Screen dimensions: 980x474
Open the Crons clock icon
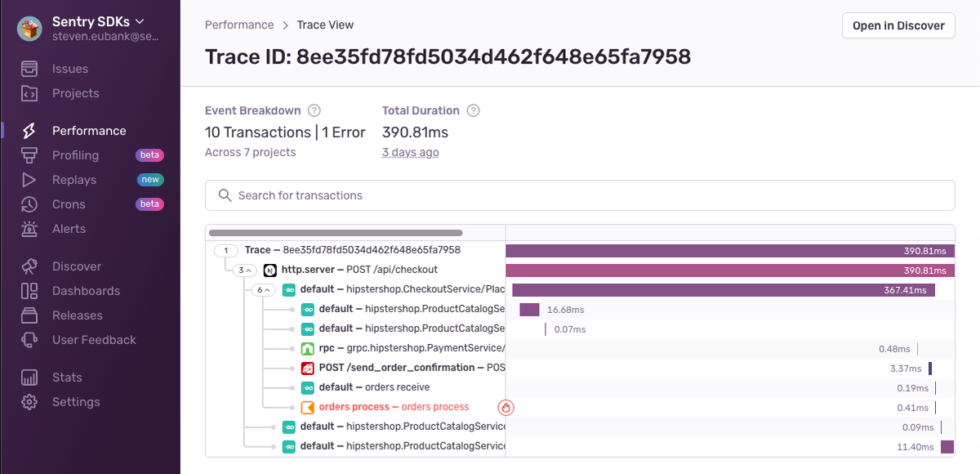pos(29,204)
